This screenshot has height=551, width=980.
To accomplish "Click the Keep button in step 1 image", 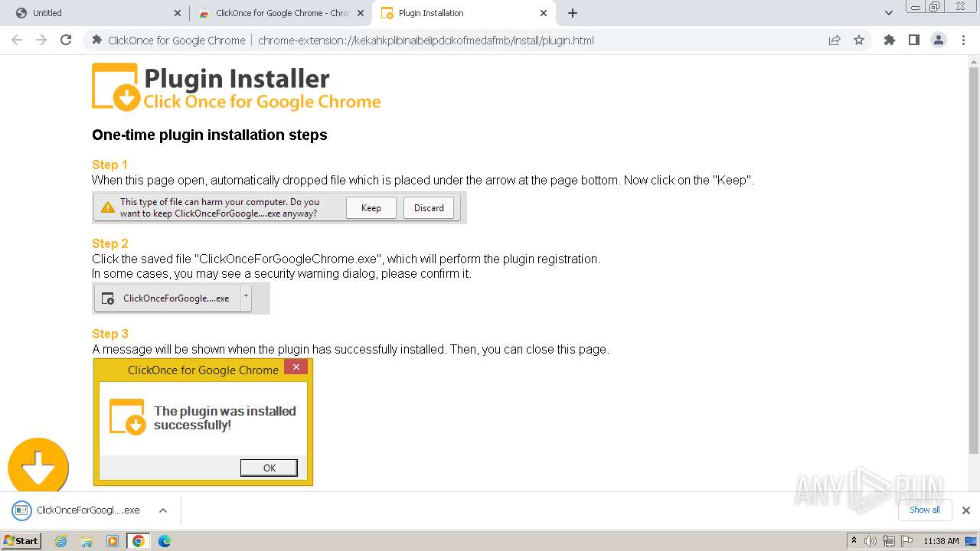I will [x=371, y=207].
